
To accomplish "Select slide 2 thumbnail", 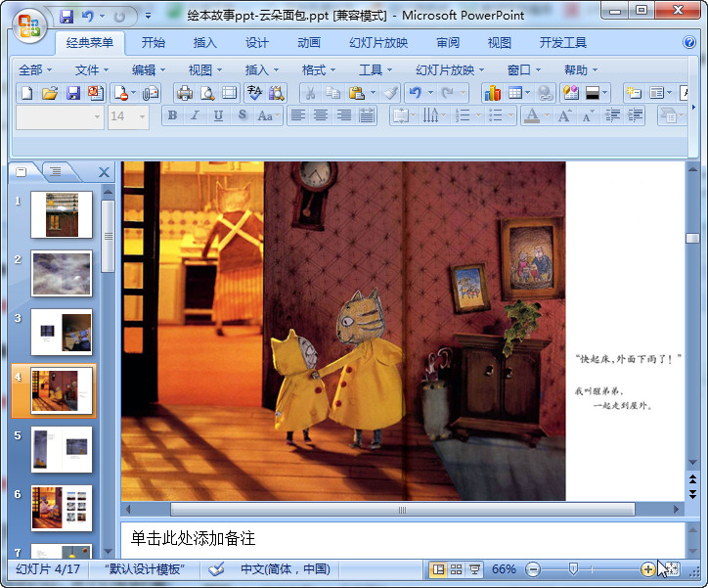I will 62,274.
